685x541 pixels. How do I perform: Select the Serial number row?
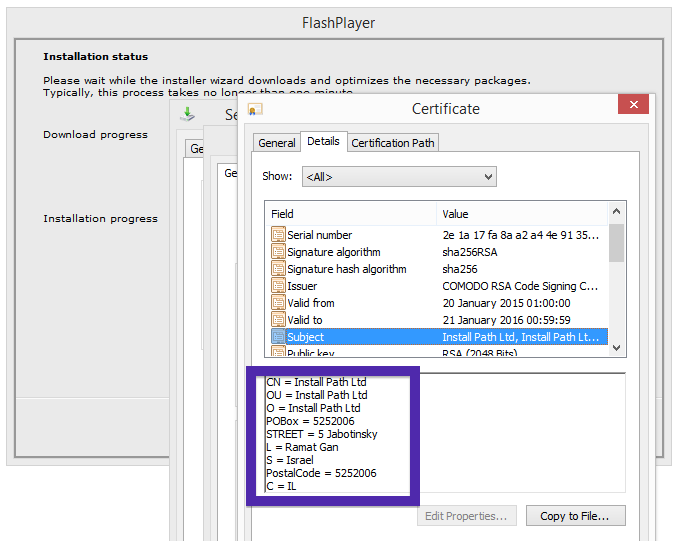(437, 235)
